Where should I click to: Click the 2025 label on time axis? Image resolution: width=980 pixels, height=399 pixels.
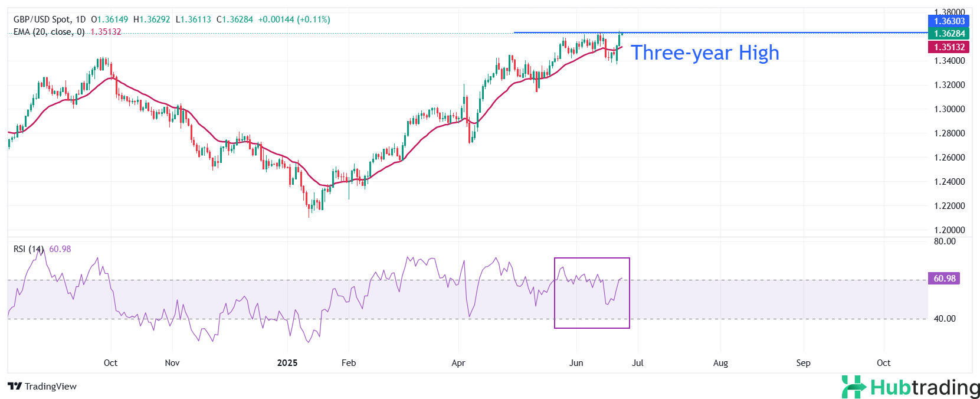(x=287, y=363)
